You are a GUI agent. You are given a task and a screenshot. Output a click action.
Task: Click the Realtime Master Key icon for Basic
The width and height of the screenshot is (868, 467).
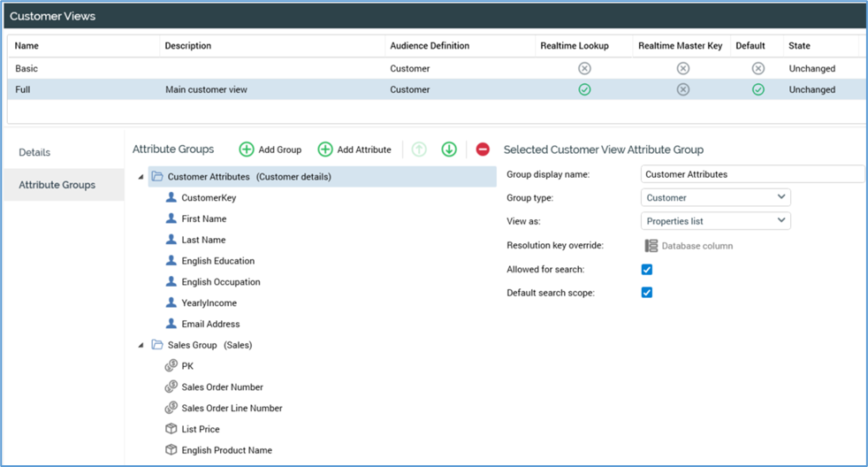pos(682,68)
